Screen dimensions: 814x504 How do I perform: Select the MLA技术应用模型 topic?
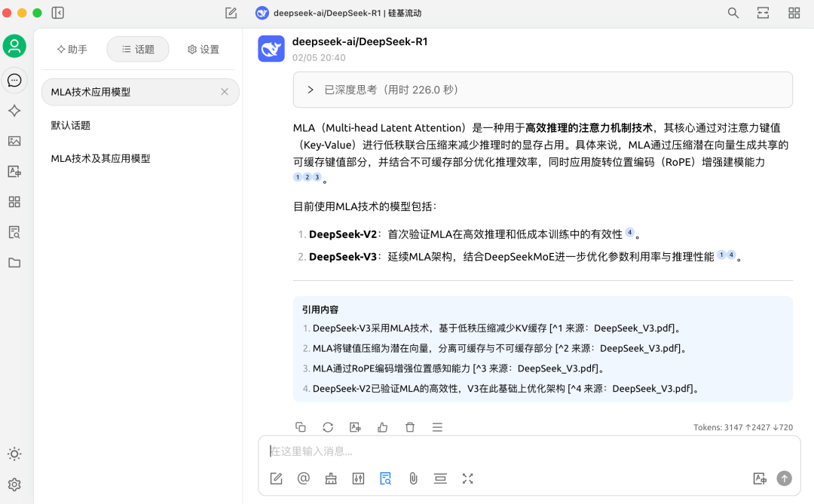pos(140,92)
